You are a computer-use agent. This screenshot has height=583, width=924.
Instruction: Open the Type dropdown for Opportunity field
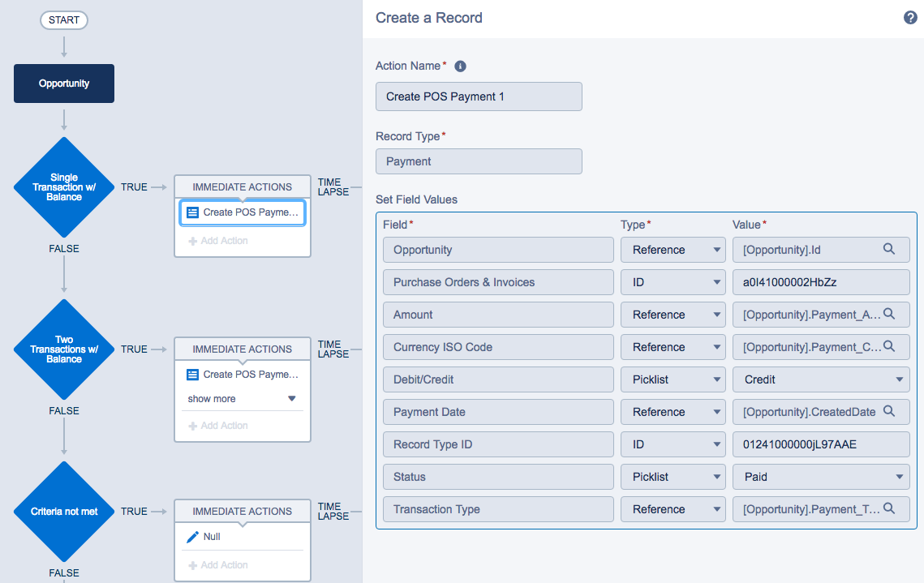(x=673, y=250)
